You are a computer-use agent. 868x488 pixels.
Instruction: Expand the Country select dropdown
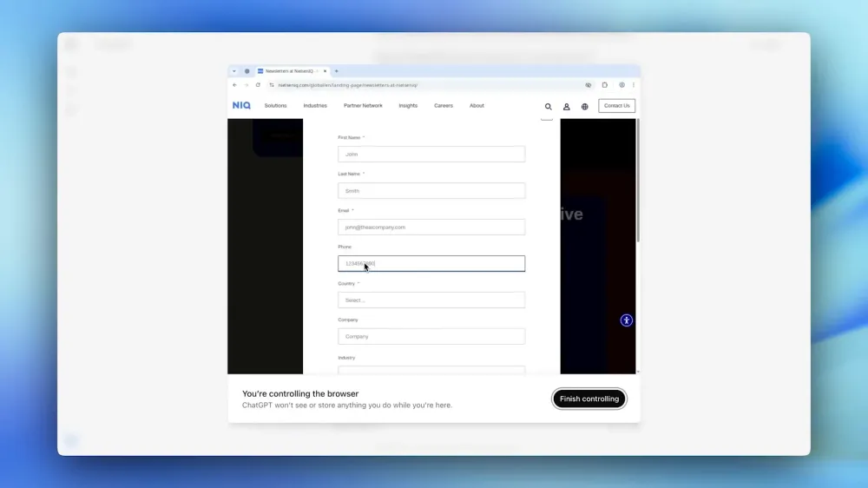click(431, 300)
